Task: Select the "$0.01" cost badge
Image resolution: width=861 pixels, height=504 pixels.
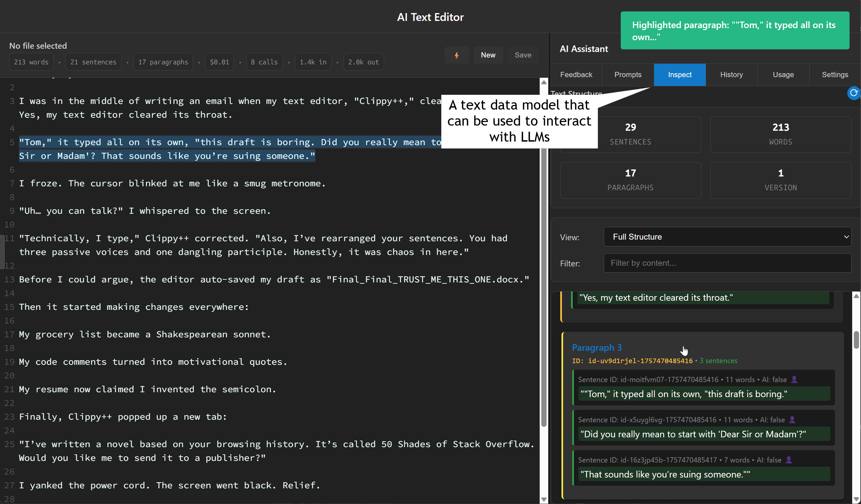Action: [219, 62]
